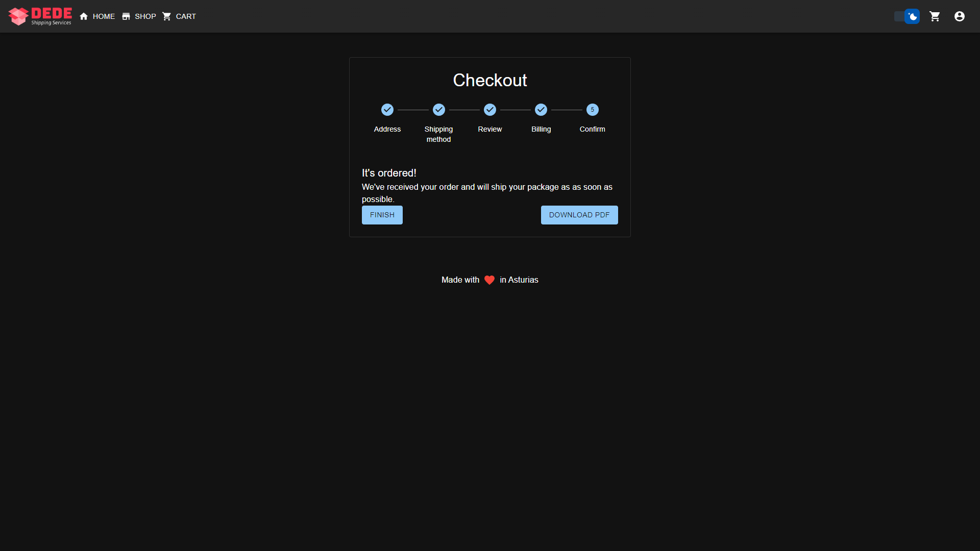
Task: Open the SHOP menu item
Action: point(145,16)
